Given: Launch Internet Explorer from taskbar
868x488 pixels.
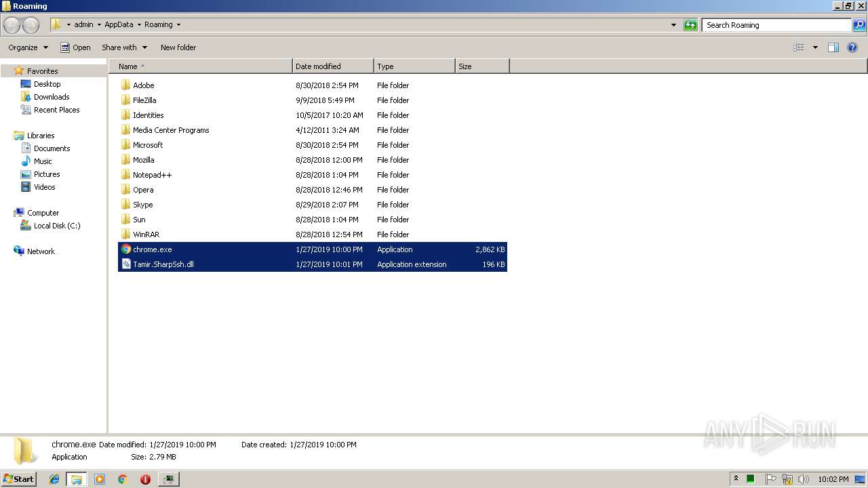Looking at the screenshot, I should coord(54,479).
